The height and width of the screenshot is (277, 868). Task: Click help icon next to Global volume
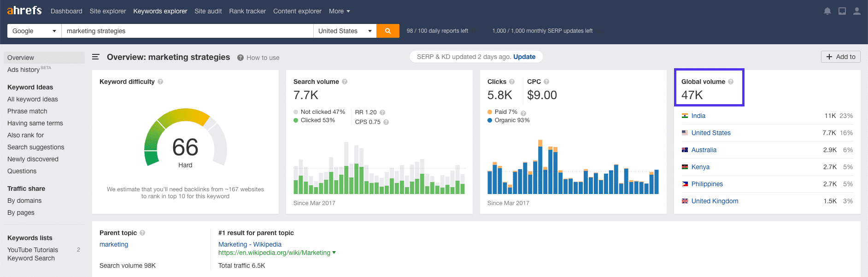[x=731, y=82]
